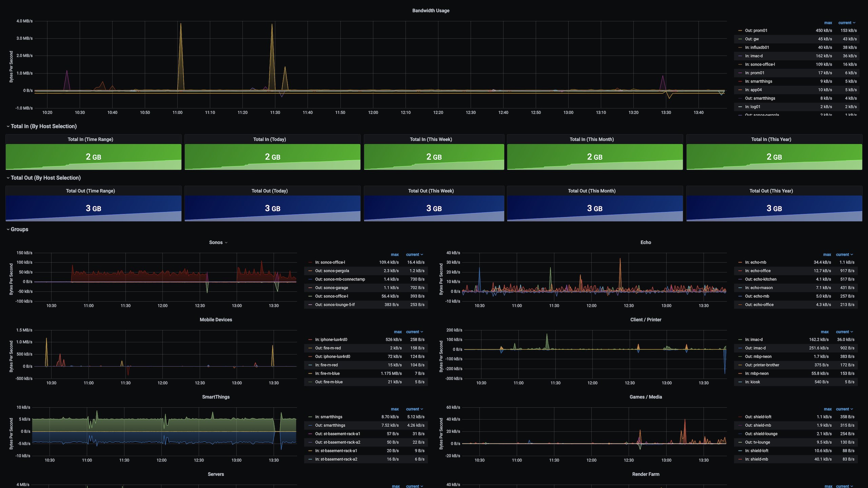Open the Echo panel title menu
This screenshot has width=868, height=488.
[645, 242]
